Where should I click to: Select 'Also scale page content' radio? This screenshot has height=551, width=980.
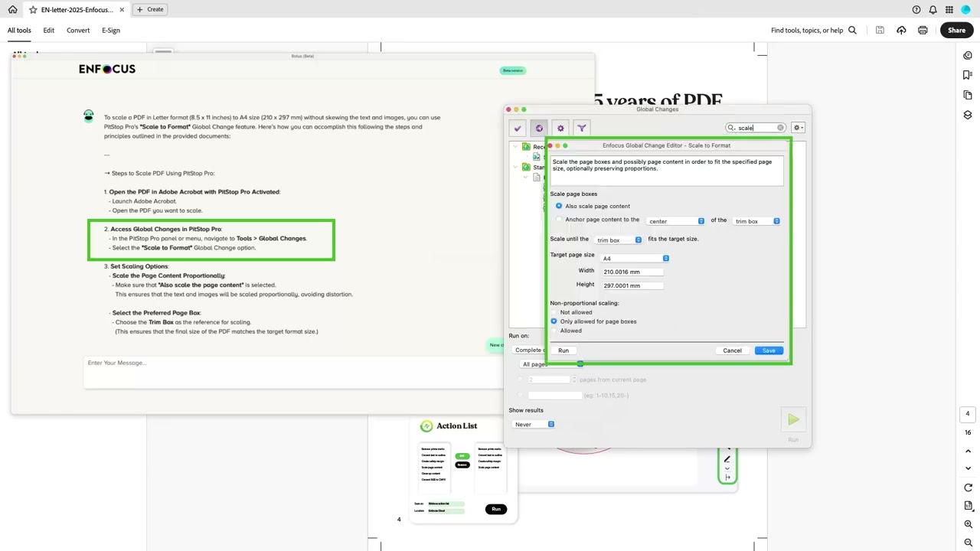pos(559,206)
